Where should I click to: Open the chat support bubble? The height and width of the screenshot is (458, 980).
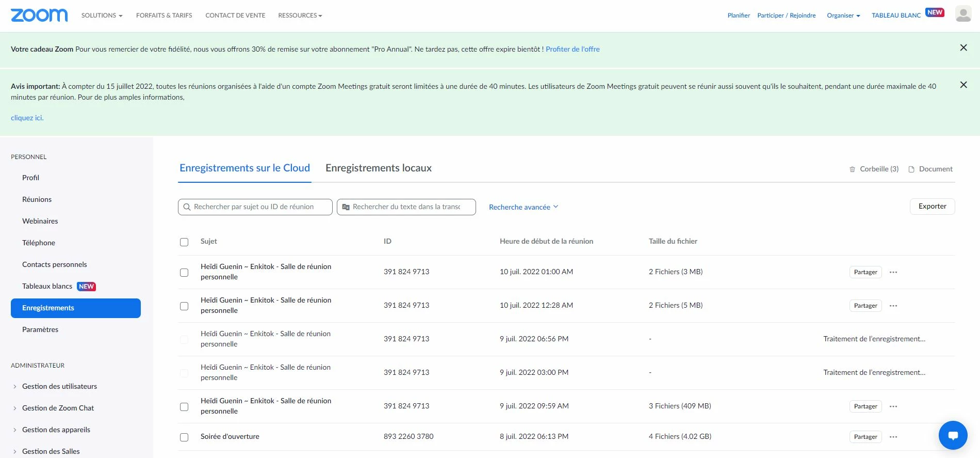953,435
